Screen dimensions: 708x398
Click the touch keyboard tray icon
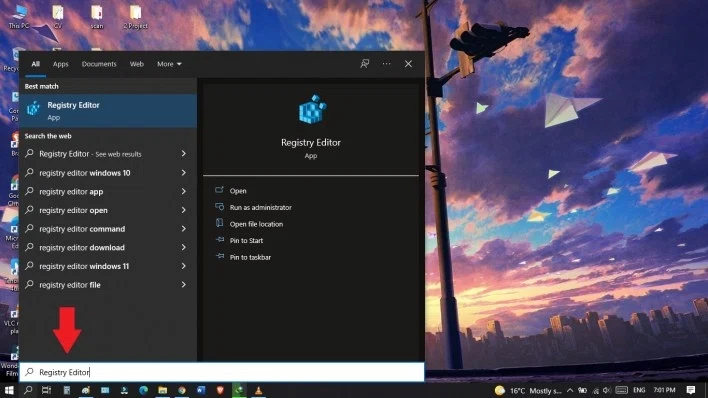pyautogui.click(x=622, y=390)
